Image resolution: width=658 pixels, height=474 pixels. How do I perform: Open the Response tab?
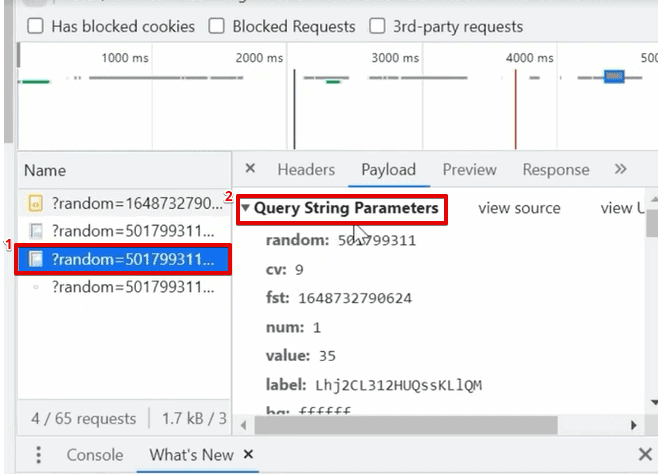556,169
